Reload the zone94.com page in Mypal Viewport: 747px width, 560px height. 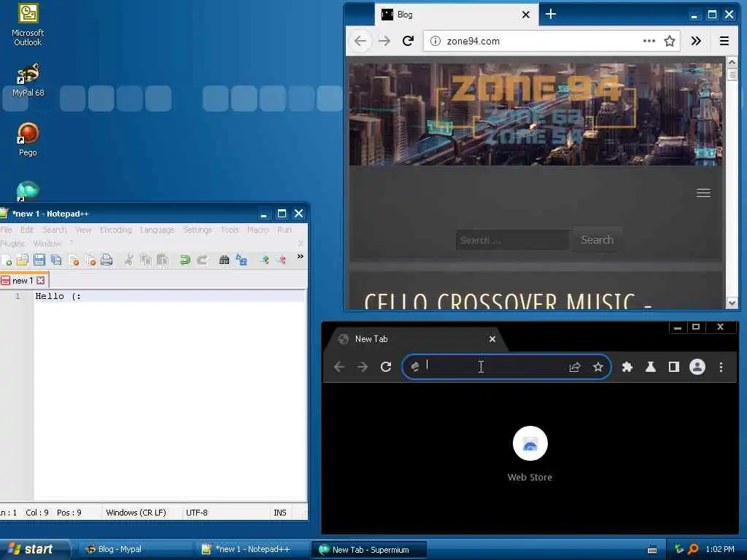pos(408,41)
